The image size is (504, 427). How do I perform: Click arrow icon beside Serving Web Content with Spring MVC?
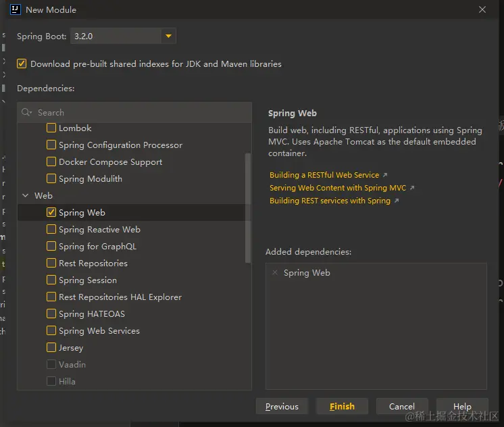click(412, 187)
